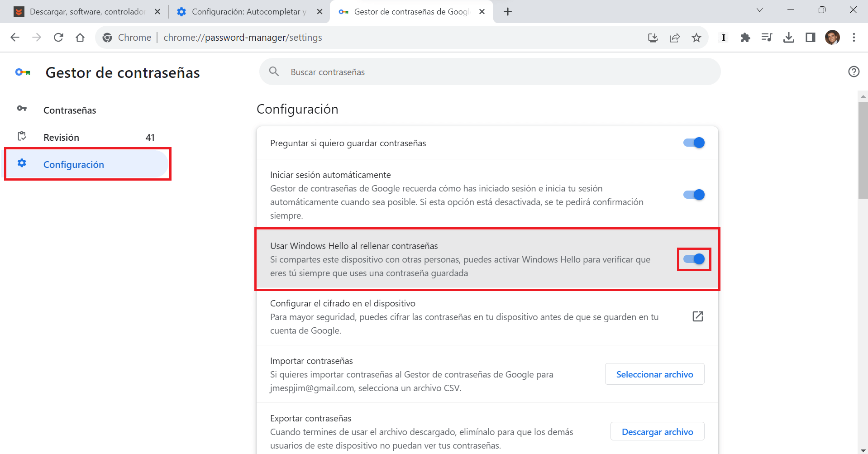The image size is (868, 454).
Task: Click the vertical scrollbar thumb
Action: 863,150
